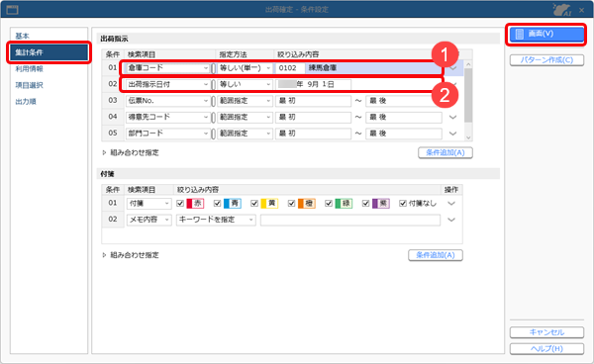The image size is (594, 364).
Task: Click 条件追加(A) in the 出荷指示 section
Action: point(445,152)
